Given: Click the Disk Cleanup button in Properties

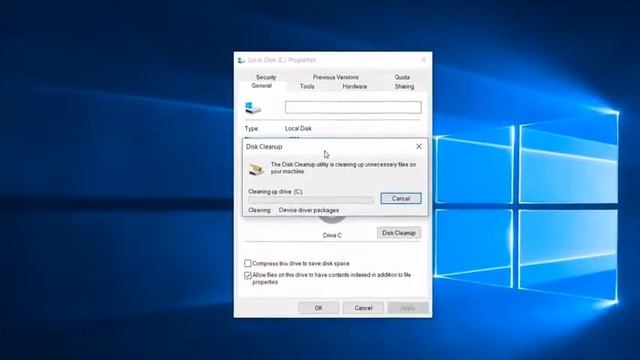Looking at the screenshot, I should point(399,233).
